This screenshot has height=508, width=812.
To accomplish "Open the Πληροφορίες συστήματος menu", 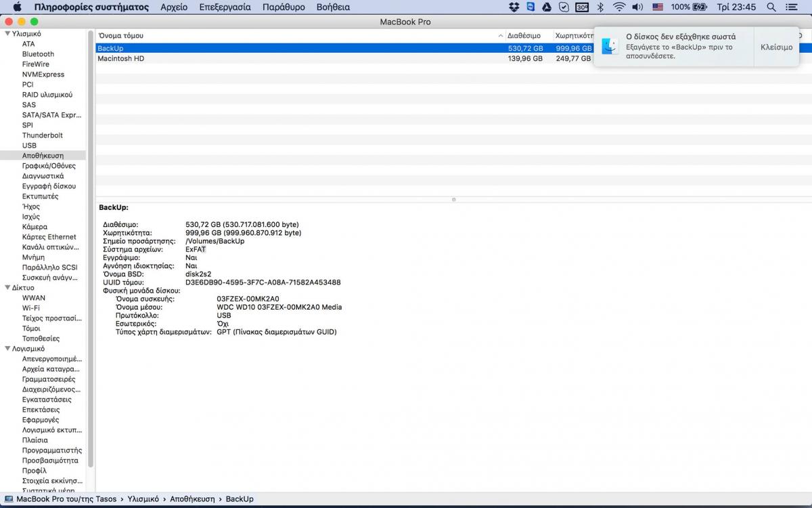I will [x=91, y=7].
